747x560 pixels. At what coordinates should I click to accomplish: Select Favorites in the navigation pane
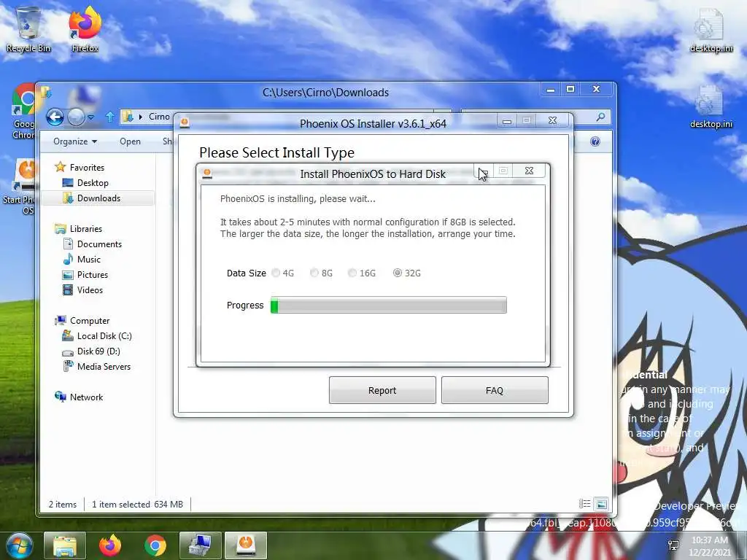coord(87,168)
